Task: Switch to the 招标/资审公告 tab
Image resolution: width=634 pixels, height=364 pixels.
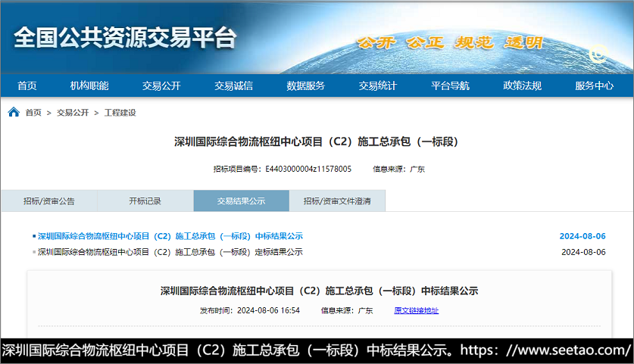Action: pyautogui.click(x=49, y=201)
